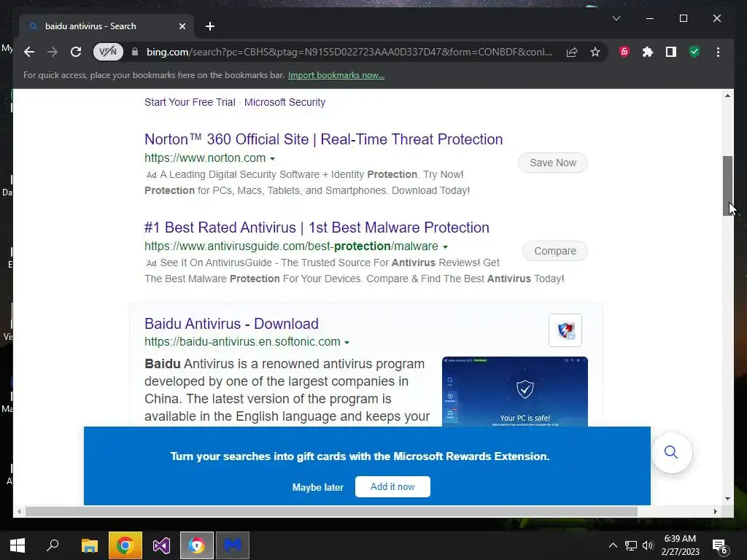This screenshot has width=747, height=560.
Task: Click the baidu-antivirus.en.softonic.com URL text
Action: (242, 342)
